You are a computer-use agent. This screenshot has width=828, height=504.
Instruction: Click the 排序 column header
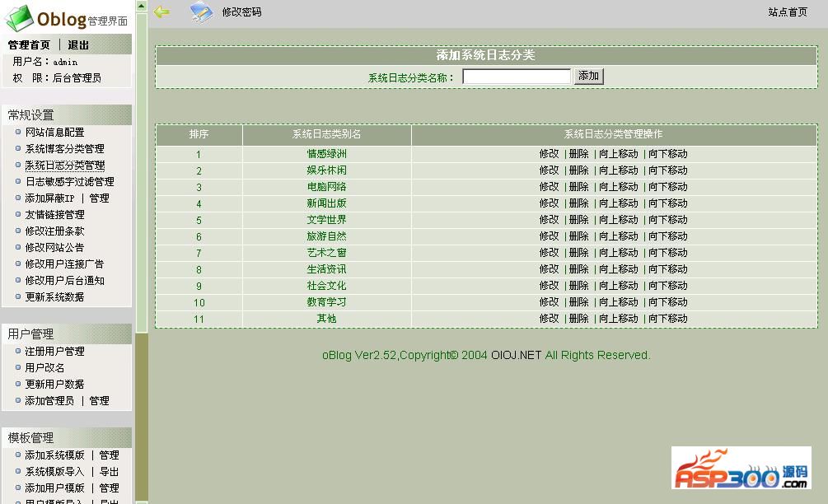199,134
